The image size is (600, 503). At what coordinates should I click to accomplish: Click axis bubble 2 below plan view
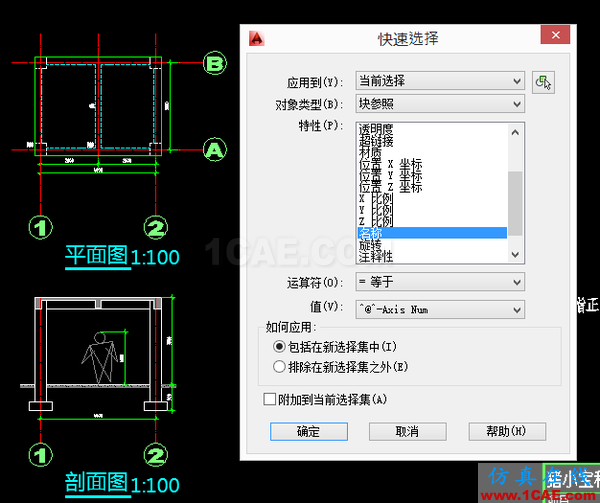(x=156, y=228)
